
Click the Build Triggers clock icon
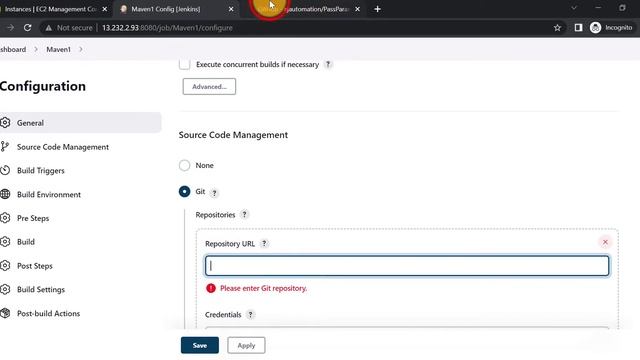(x=5, y=170)
